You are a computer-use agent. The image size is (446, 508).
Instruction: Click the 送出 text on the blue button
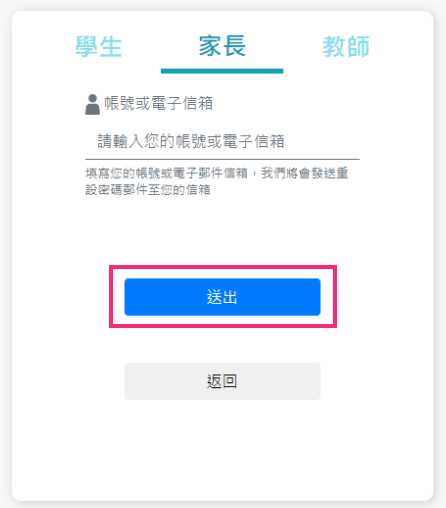click(x=222, y=297)
